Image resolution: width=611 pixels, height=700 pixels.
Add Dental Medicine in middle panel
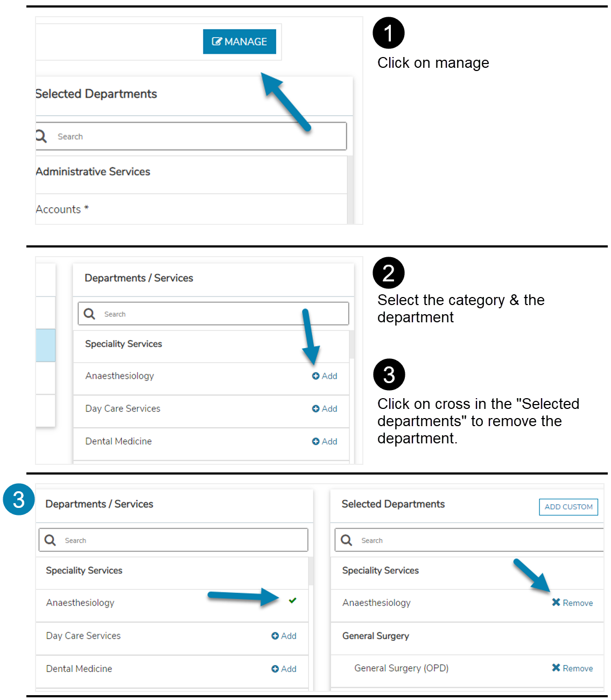325,442
